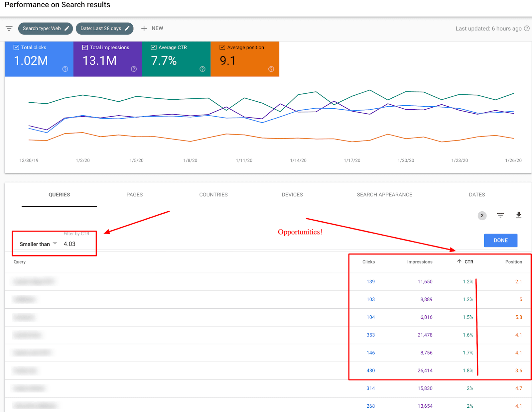Open help on the Average CTR card
Viewport: 532px width, 412px height.
[x=202, y=69]
